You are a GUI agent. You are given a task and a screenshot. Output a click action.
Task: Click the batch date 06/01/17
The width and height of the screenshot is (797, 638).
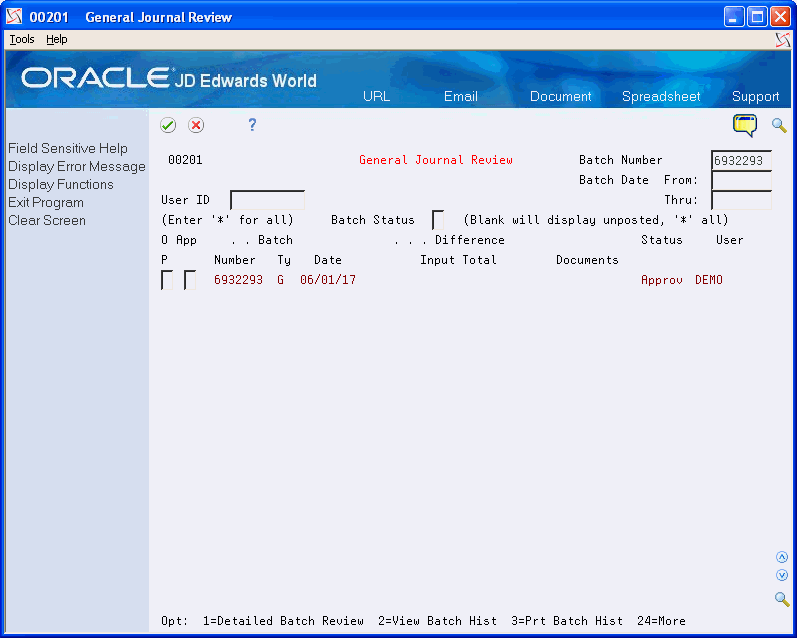coord(328,280)
